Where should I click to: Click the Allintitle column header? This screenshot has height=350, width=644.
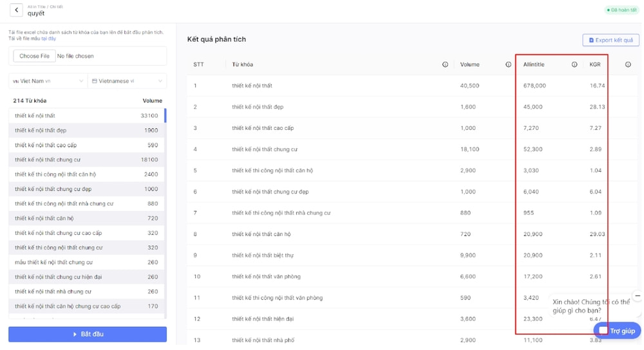click(533, 64)
